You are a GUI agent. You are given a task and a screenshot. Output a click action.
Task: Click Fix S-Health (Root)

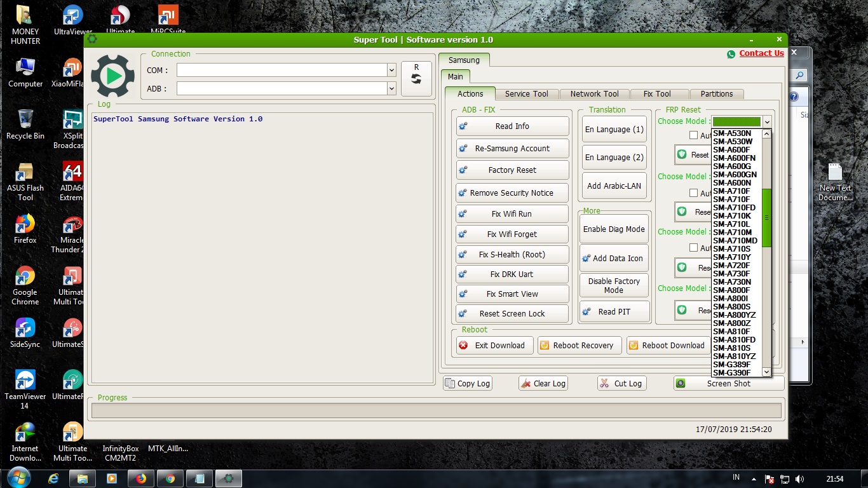512,255
